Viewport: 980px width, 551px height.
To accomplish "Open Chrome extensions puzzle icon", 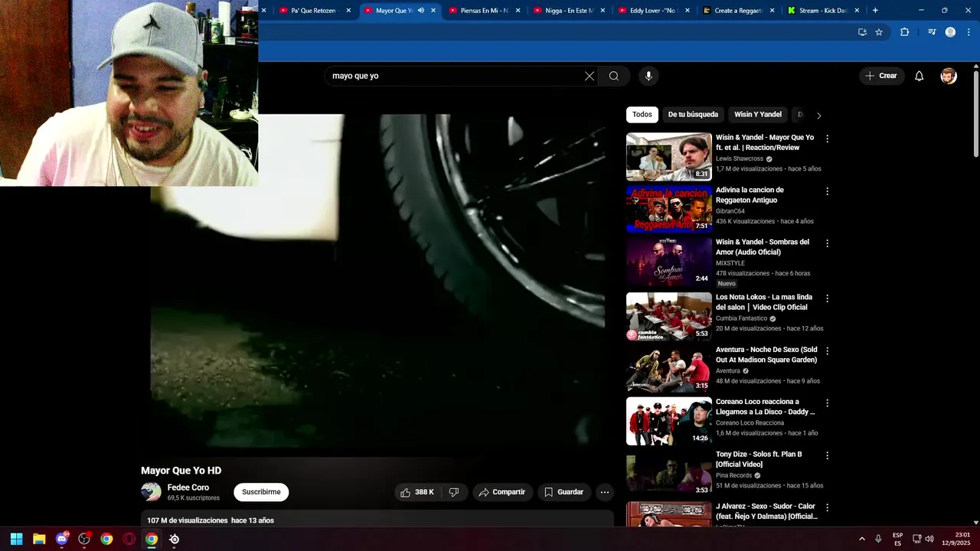I will tap(904, 32).
